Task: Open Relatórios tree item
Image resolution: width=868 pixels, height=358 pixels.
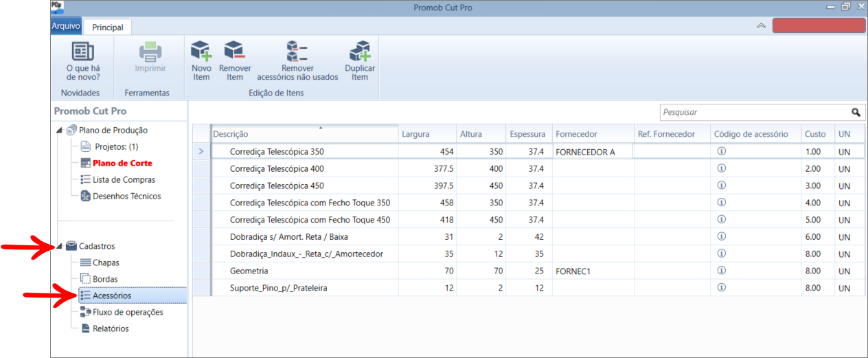Action: pyautogui.click(x=111, y=328)
